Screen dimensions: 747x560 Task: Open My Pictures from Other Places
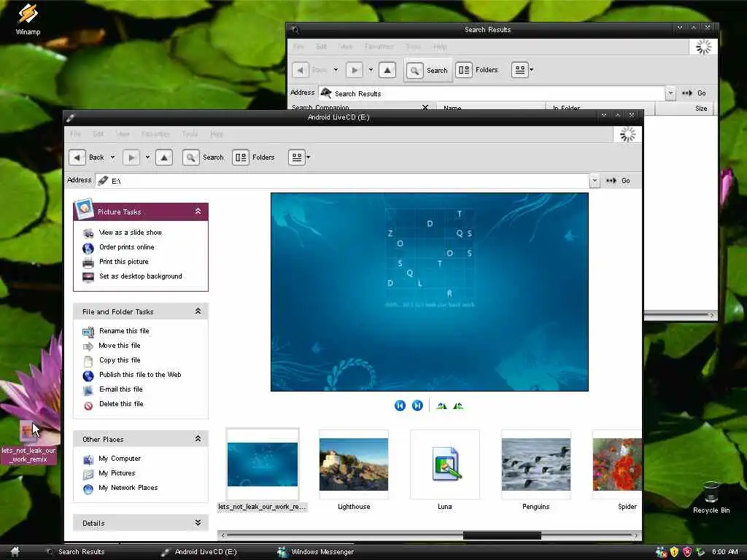(x=117, y=472)
